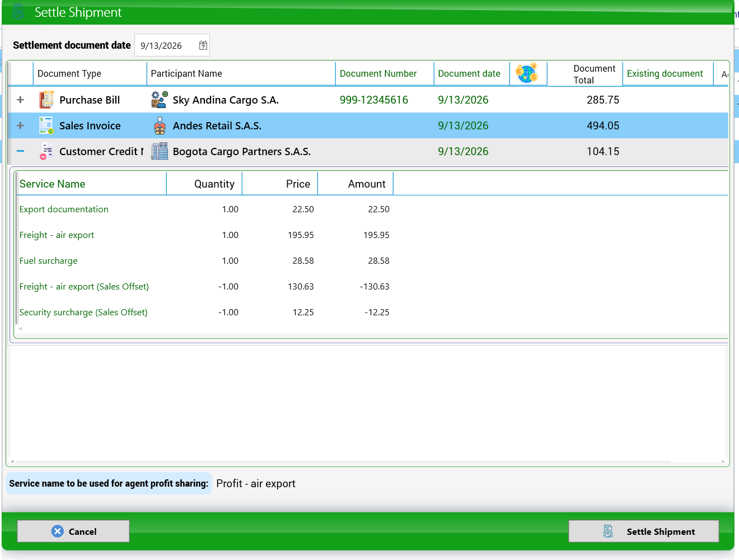739x560 pixels.
Task: Click the Document Total column header
Action: (585, 74)
